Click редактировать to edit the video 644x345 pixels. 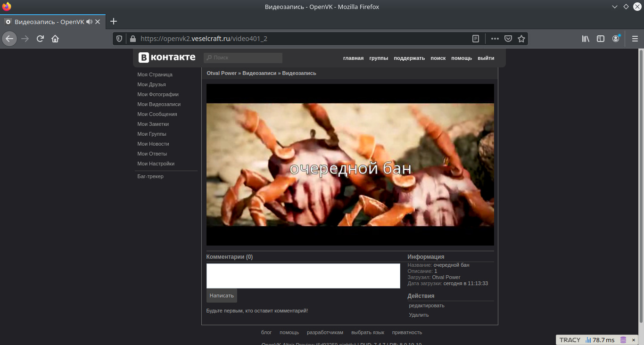click(x=427, y=305)
